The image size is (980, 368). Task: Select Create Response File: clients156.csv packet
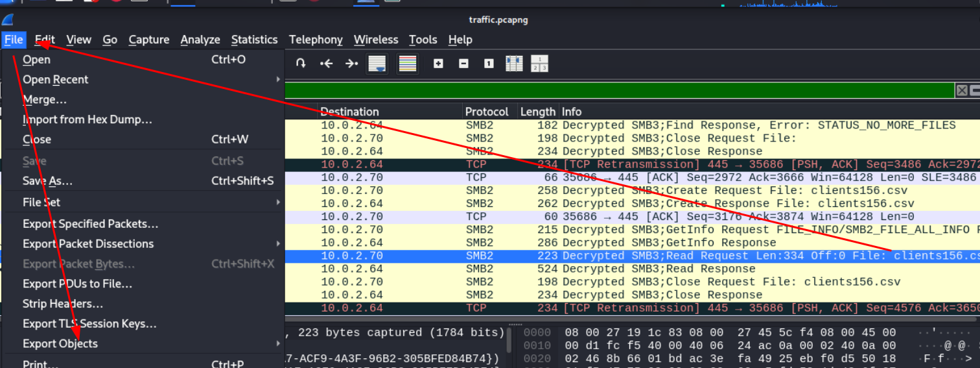[632, 203]
